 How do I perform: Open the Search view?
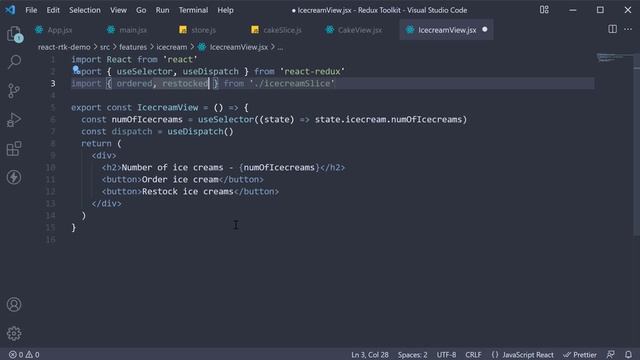coord(14,62)
